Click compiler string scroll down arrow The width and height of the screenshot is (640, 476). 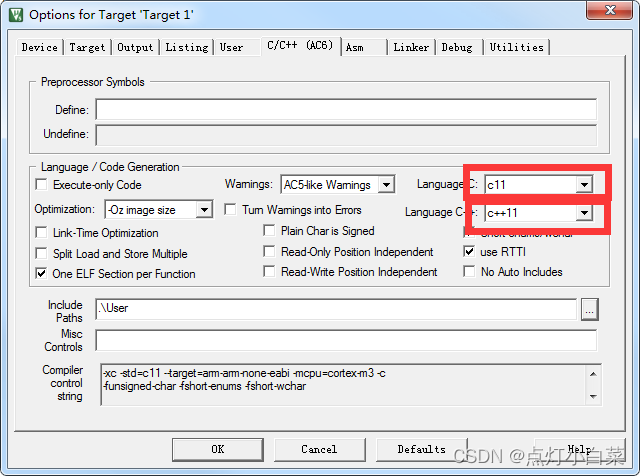pyautogui.click(x=593, y=396)
